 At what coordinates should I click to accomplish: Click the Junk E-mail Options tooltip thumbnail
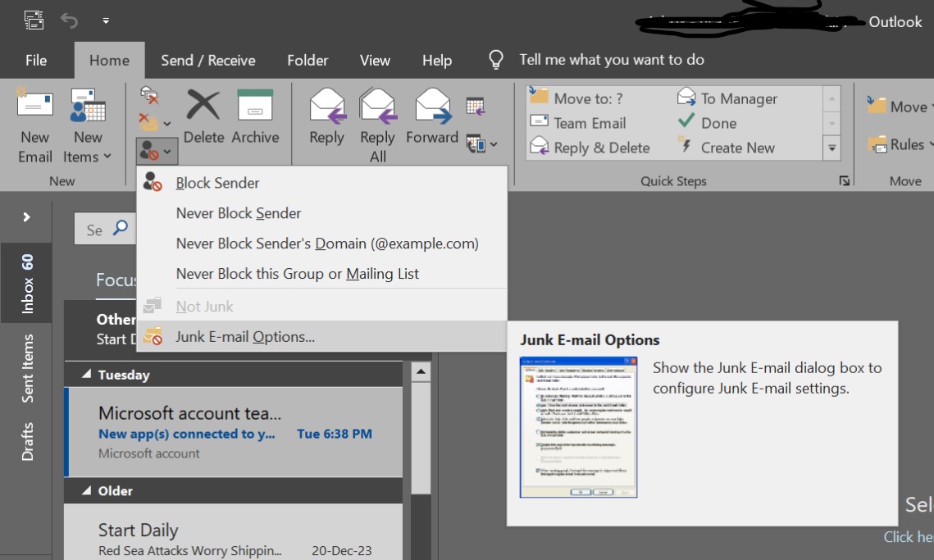click(578, 427)
